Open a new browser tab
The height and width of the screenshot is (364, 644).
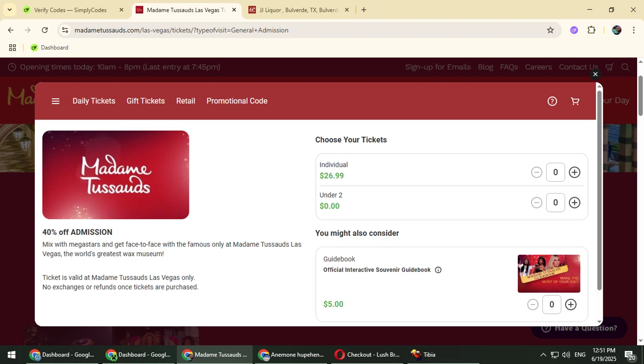click(364, 10)
